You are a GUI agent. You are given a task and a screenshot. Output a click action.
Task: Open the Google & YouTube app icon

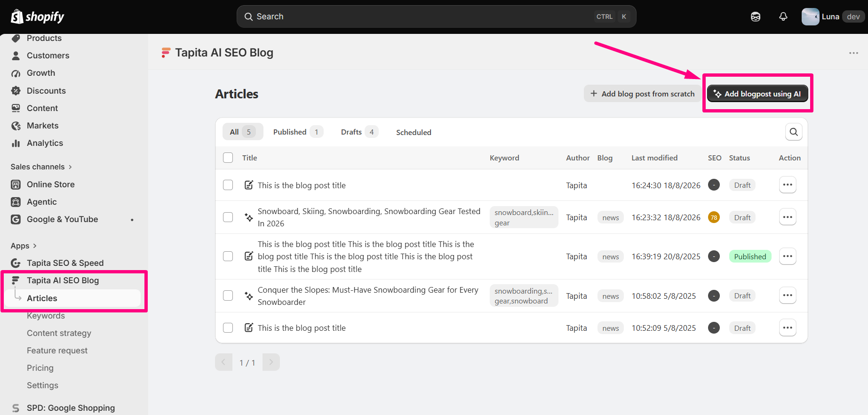coord(16,219)
